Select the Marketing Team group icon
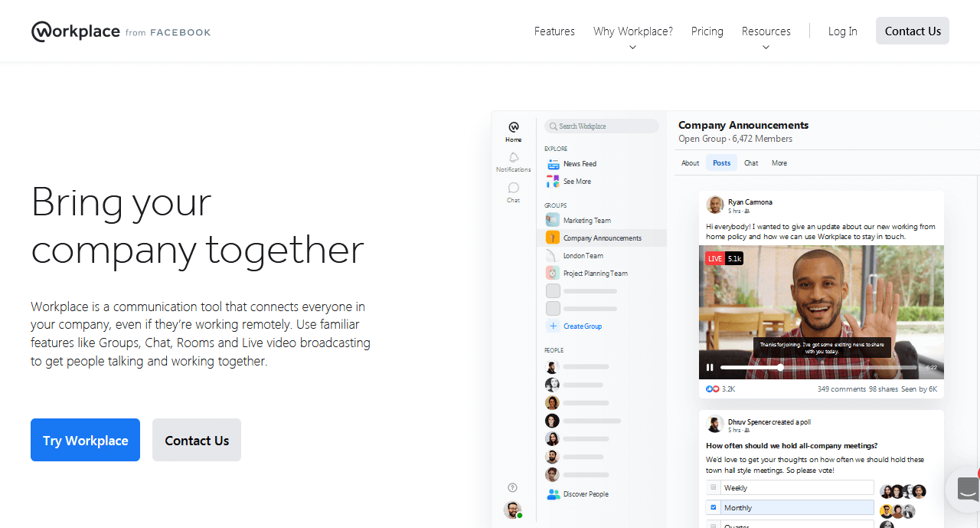Image resolution: width=980 pixels, height=528 pixels. (x=553, y=220)
